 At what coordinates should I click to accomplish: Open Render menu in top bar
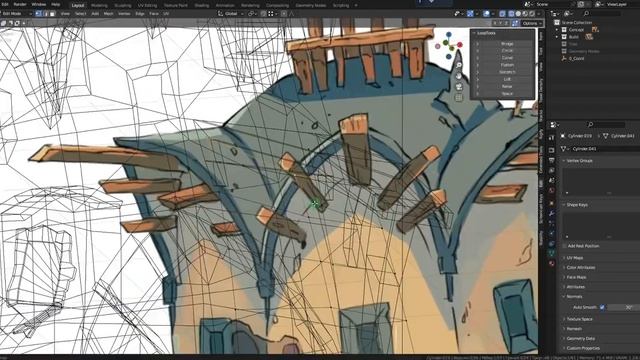[x=20, y=4]
